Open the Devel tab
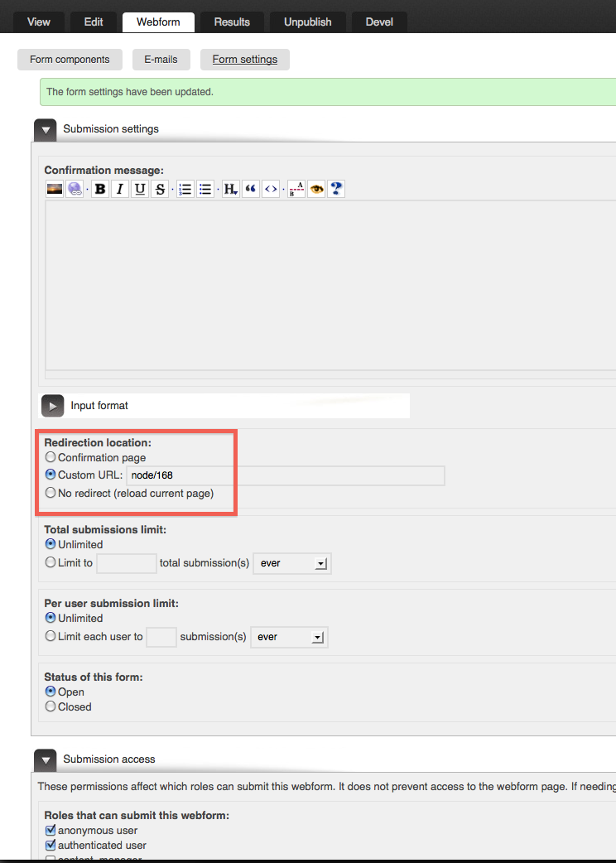This screenshot has width=616, height=863. point(379,22)
